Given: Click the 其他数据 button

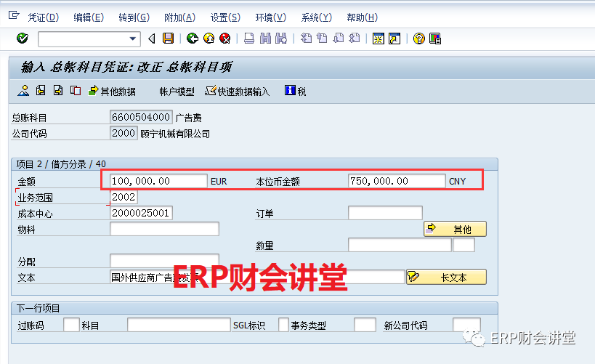Looking at the screenshot, I should click(x=112, y=91).
